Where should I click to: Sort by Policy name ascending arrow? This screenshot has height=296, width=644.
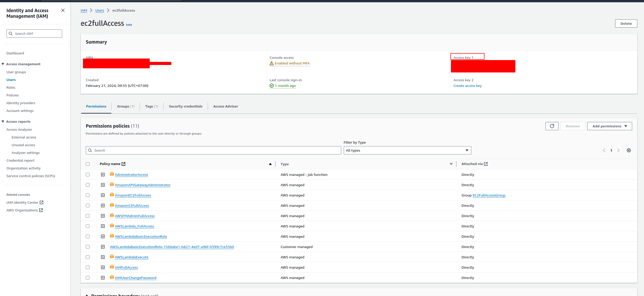(x=270, y=164)
